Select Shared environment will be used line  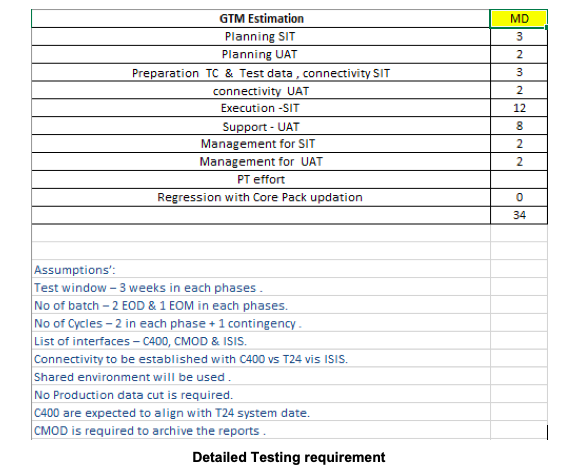pyautogui.click(x=132, y=377)
